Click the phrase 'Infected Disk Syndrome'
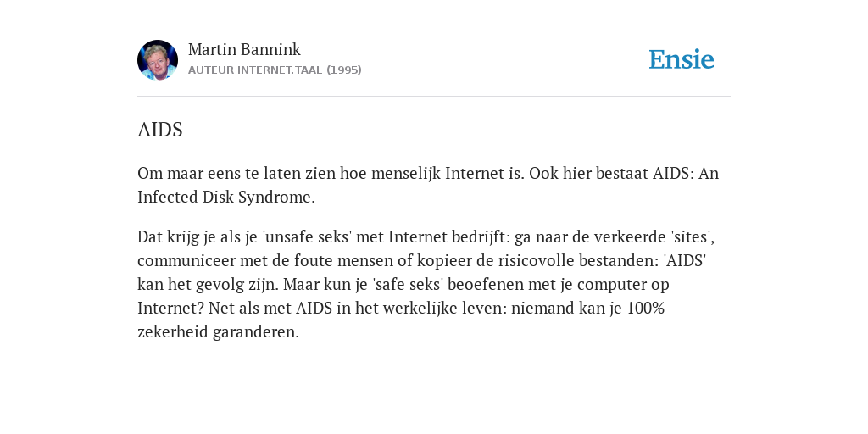Screen dimensions: 868x434 pos(225,197)
